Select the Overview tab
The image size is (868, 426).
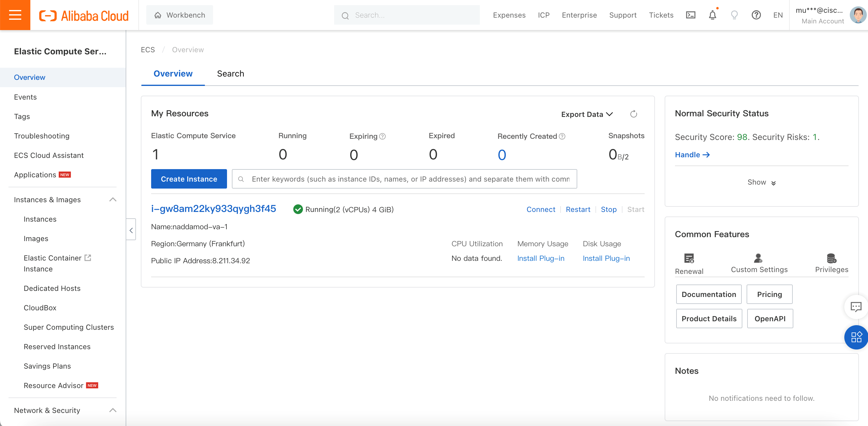(173, 74)
